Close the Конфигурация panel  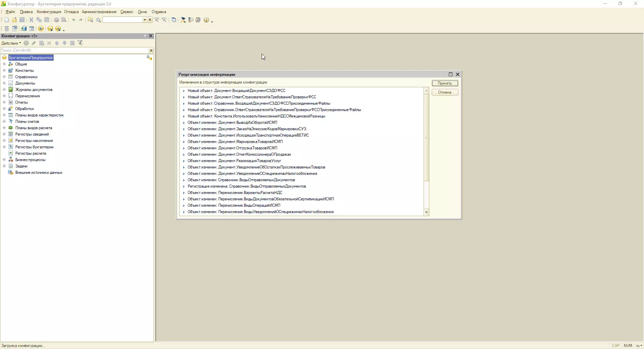[151, 36]
